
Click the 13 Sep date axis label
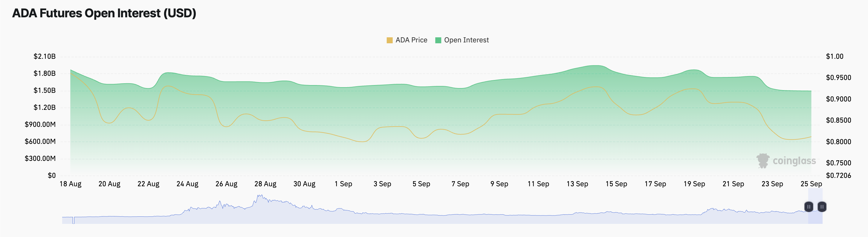coord(577,184)
